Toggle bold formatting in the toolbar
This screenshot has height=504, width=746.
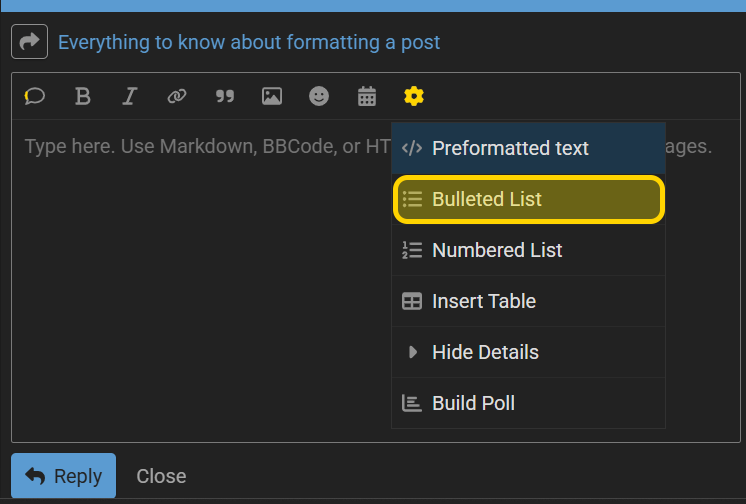(x=82, y=97)
